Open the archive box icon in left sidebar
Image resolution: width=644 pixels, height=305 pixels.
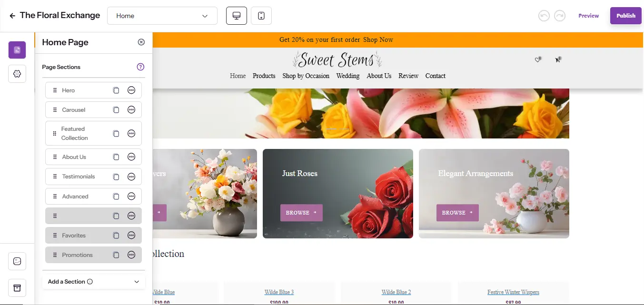(x=17, y=288)
